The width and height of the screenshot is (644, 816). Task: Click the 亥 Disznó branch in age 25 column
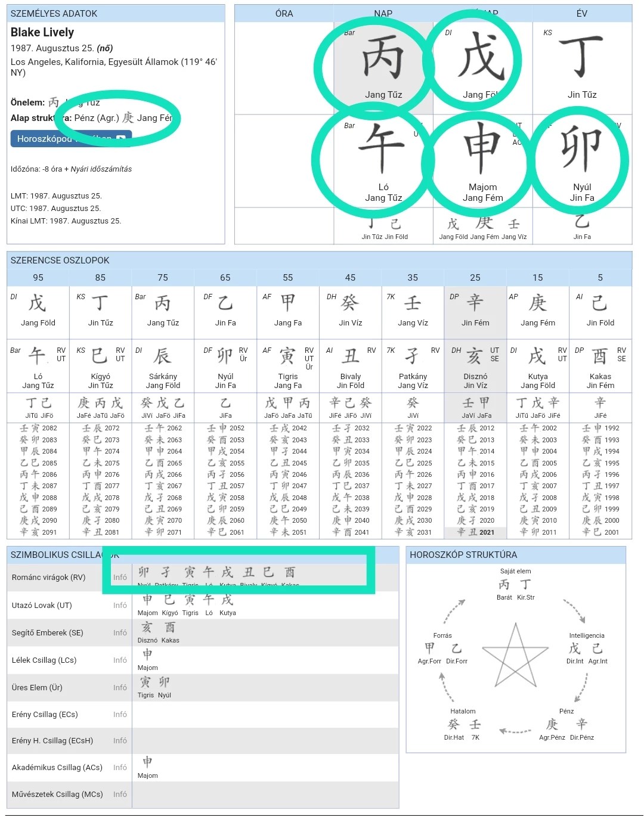point(475,356)
